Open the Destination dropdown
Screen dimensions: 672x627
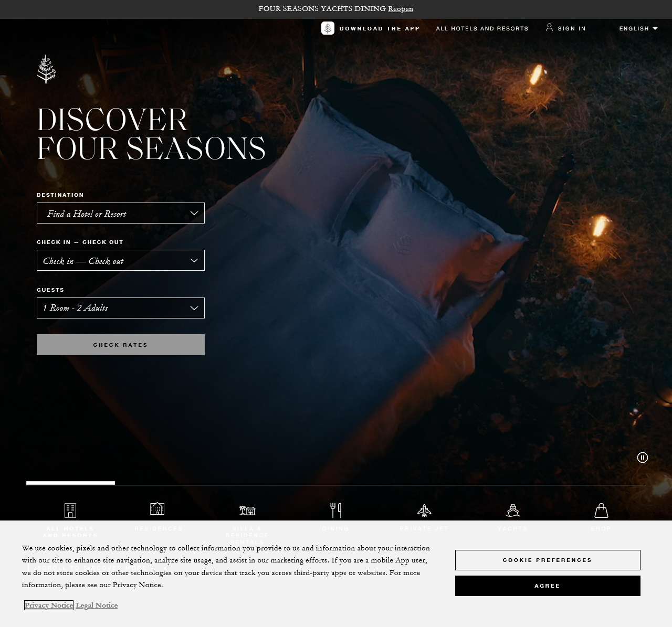click(x=120, y=213)
